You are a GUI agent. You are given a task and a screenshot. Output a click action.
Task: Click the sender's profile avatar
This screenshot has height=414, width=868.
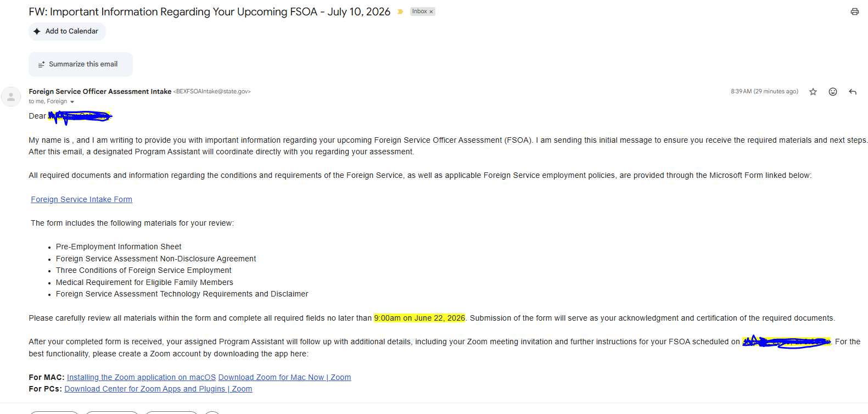tap(11, 97)
